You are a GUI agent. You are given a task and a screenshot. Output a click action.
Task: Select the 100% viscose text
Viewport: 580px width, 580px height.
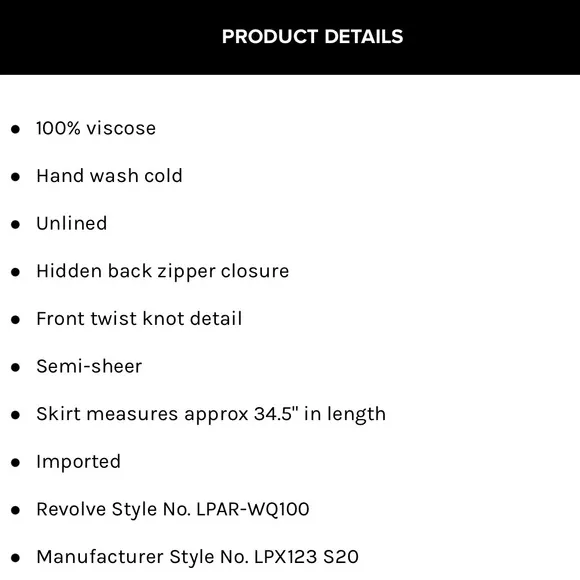coord(96,128)
